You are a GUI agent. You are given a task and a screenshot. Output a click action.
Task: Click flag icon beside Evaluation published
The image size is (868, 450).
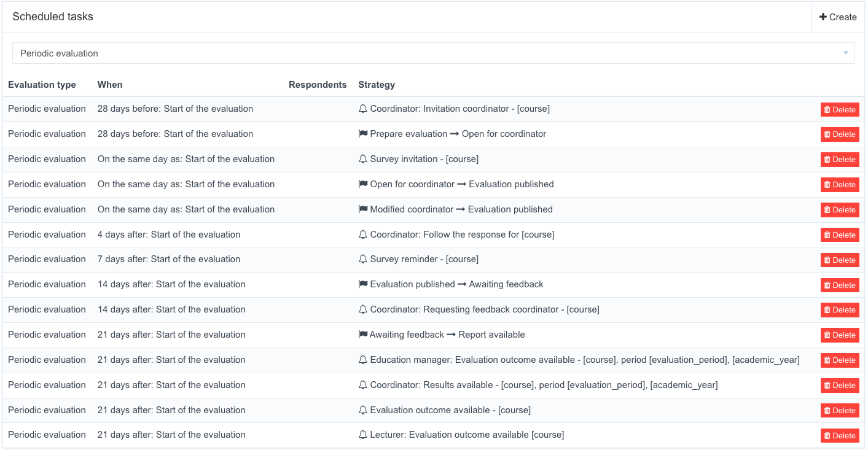pos(362,284)
